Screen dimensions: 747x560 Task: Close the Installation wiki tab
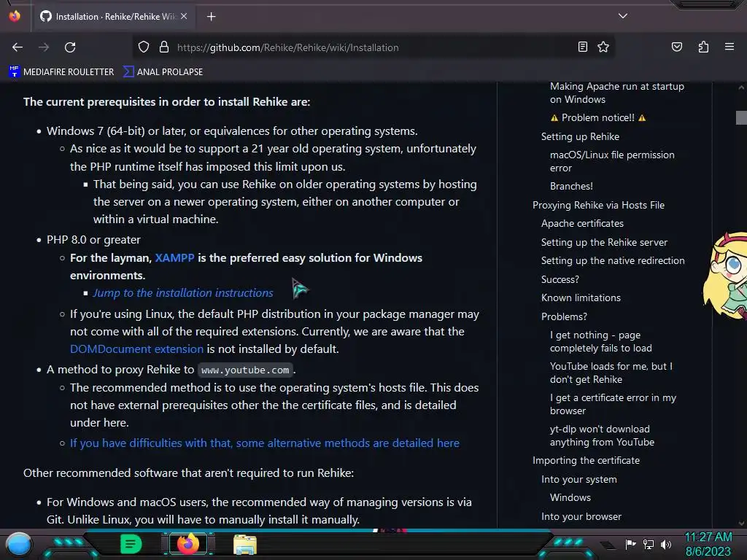tap(184, 16)
